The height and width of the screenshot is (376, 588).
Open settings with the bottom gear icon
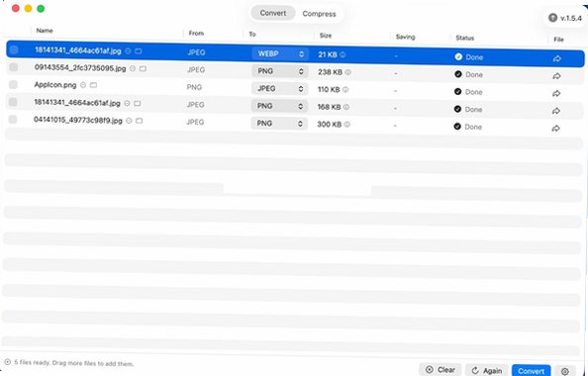coord(565,371)
